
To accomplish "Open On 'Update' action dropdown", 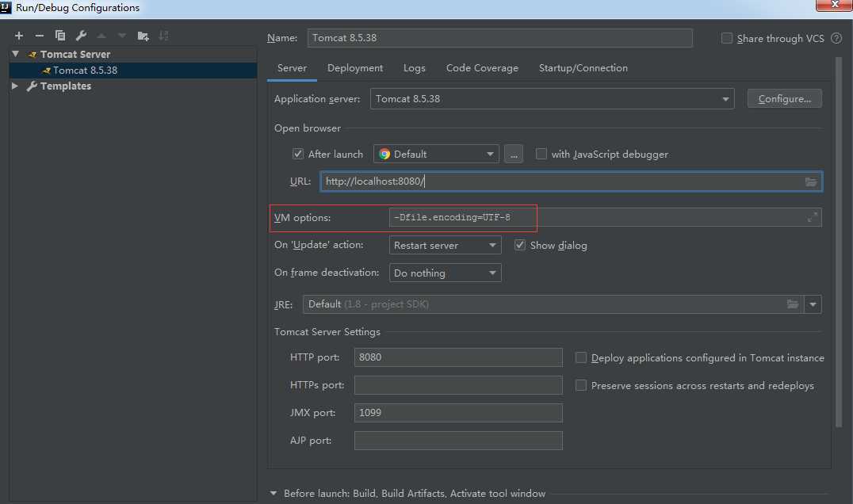I will click(x=445, y=245).
